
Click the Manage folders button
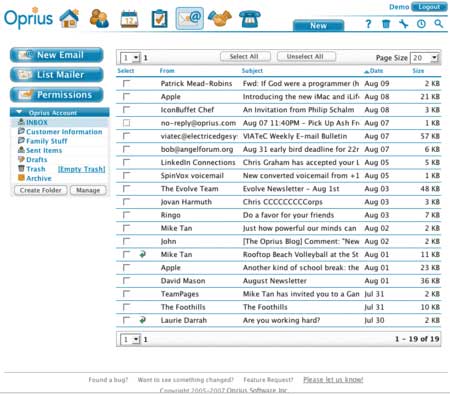tap(88, 190)
